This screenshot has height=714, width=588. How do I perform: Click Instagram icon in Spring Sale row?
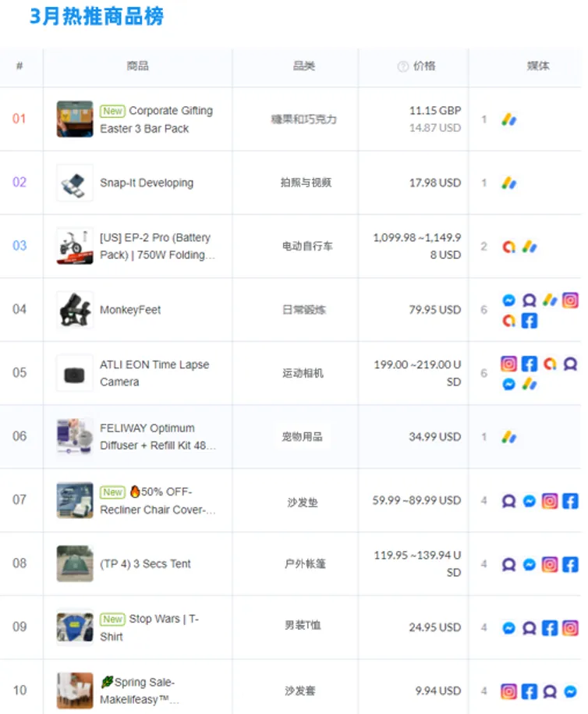508,691
